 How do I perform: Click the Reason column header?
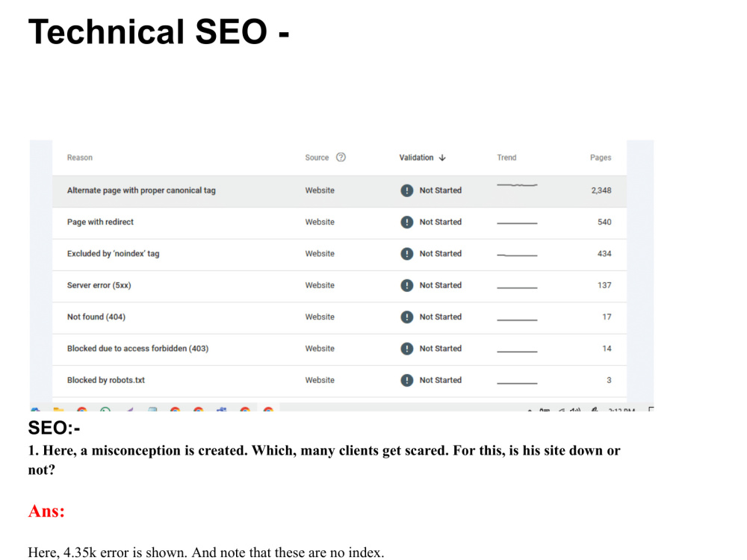[x=80, y=158]
